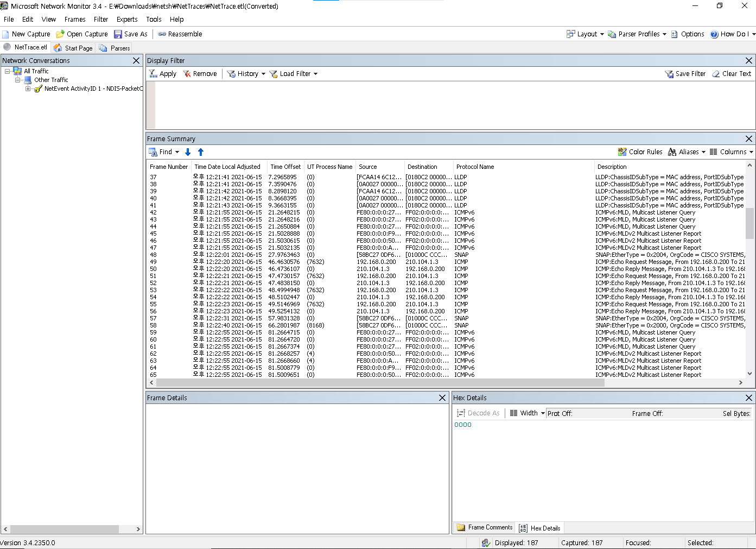Switch to the Frame Comments tab
Viewport: 756px width, 549px height.
(485, 527)
